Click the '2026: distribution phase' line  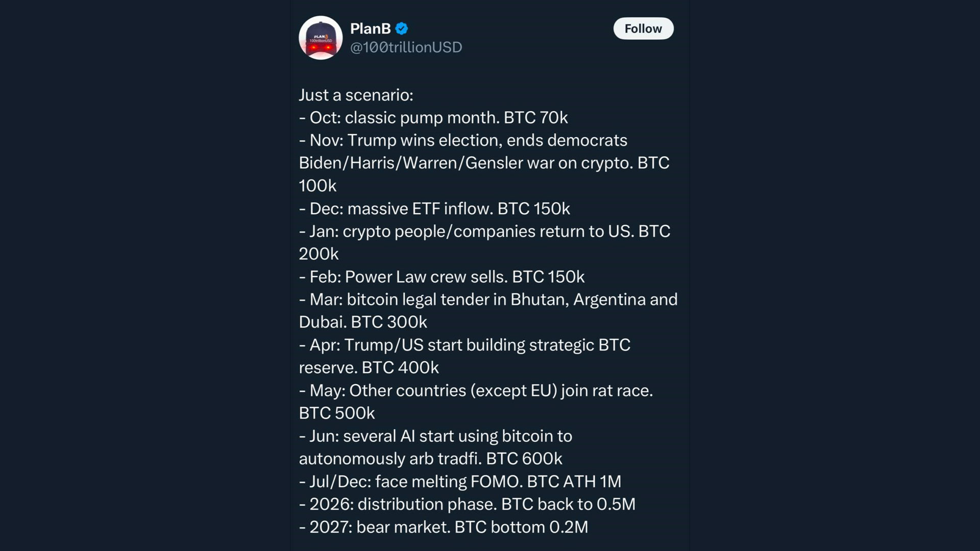click(x=467, y=505)
